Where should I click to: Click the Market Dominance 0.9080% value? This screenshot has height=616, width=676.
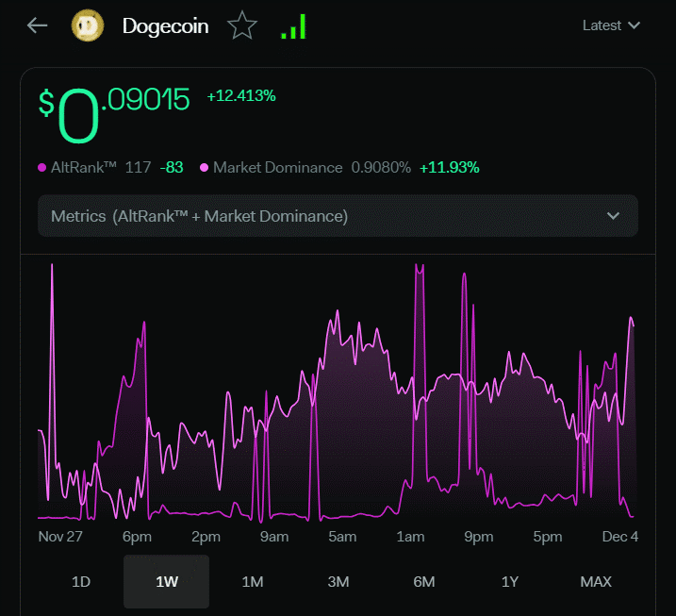click(x=381, y=167)
